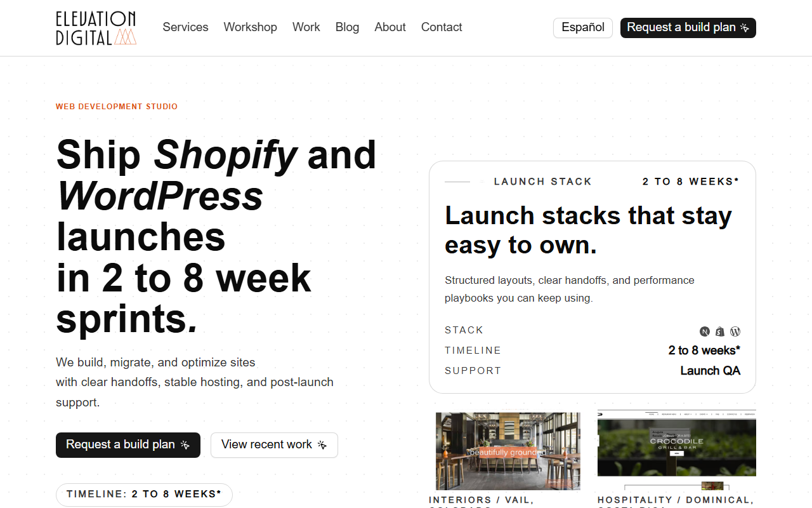Screen dimensions: 812x508
Task: Open the Blog link
Action: click(x=347, y=27)
